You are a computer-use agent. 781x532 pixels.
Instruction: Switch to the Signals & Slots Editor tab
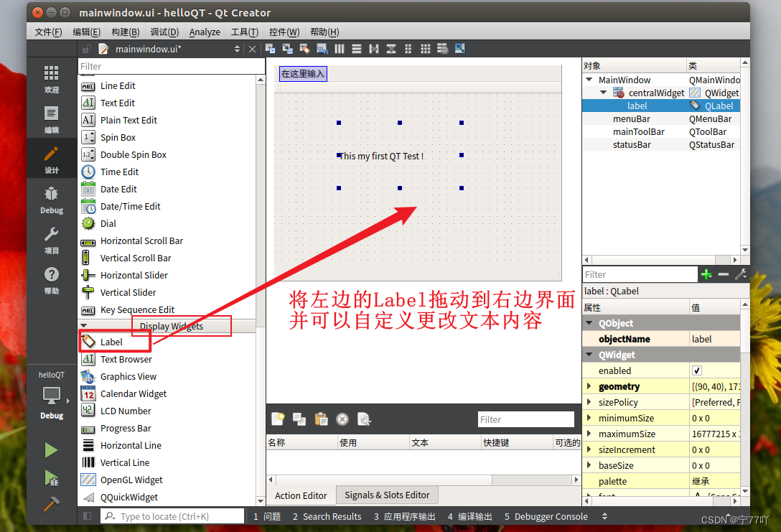pyautogui.click(x=387, y=495)
